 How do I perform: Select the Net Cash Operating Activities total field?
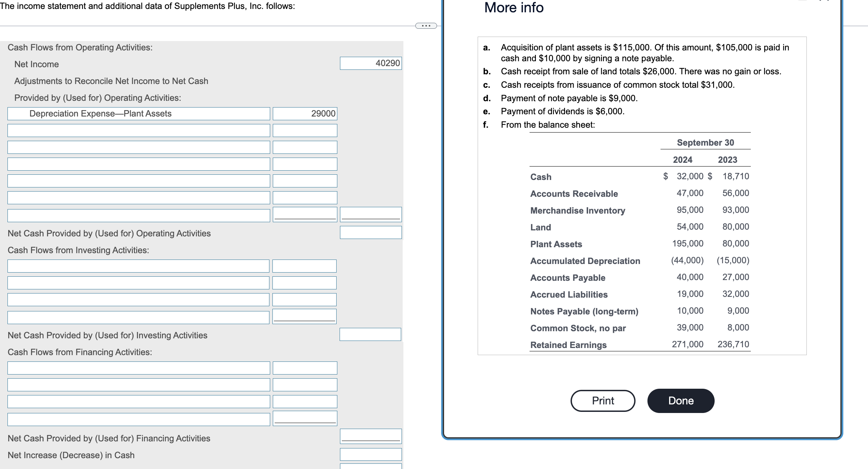pos(371,232)
